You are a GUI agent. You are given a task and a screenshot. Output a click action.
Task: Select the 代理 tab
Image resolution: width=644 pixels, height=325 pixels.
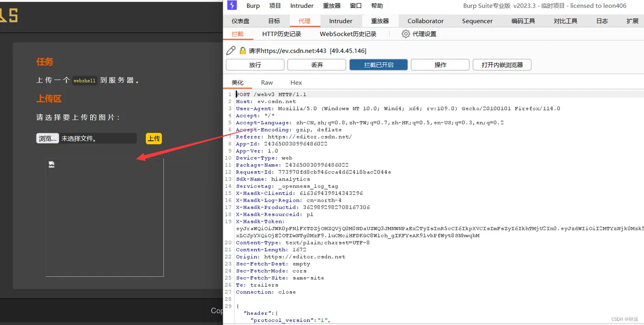coord(305,21)
